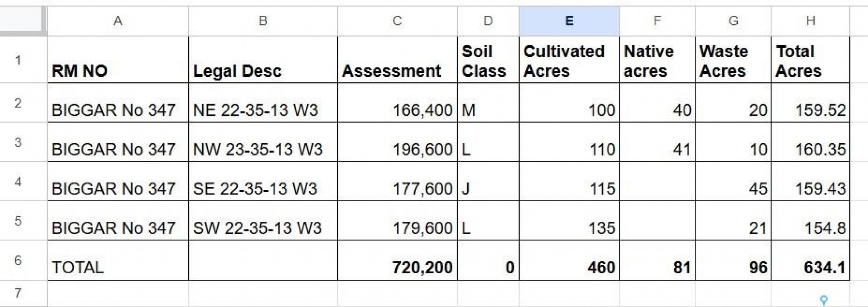
Task: Select native acres total 81
Action: coord(657,260)
